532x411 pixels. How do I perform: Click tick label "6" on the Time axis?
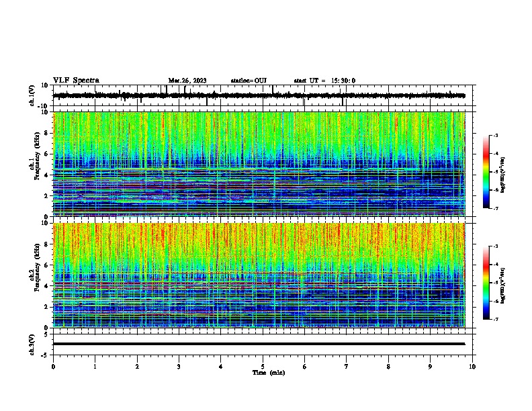pyautogui.click(x=305, y=367)
